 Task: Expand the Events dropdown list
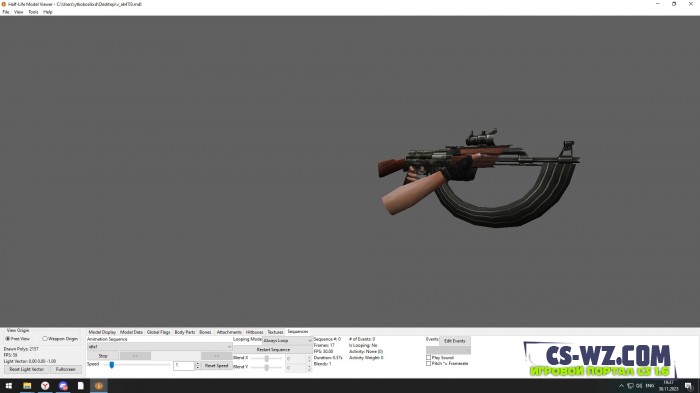[448, 350]
